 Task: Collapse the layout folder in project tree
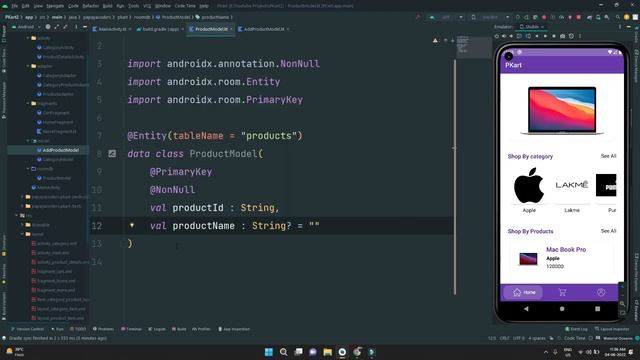click(x=22, y=234)
